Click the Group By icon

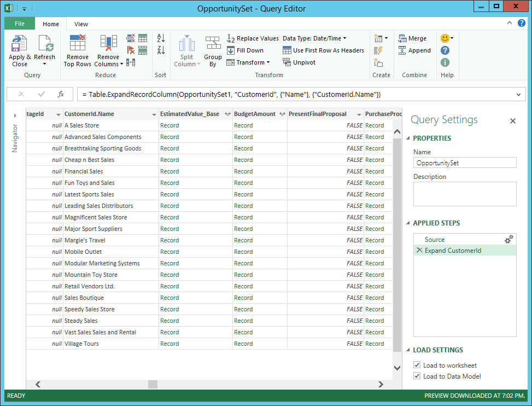point(213,43)
